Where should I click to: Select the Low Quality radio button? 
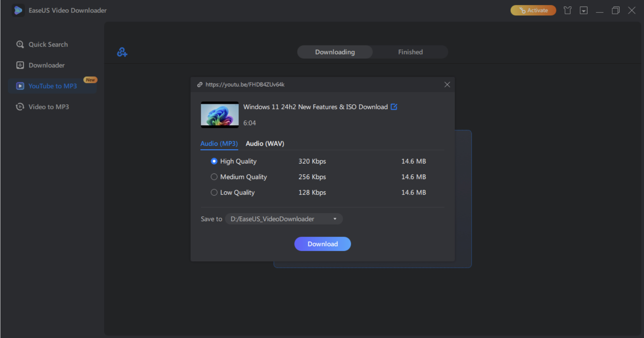point(214,193)
